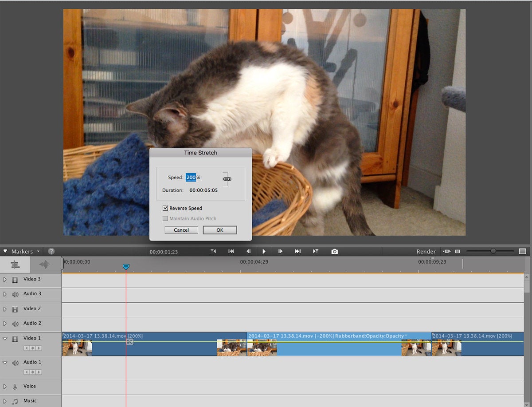This screenshot has width=532, height=407.
Task: Step forward one frame
Action: tap(280, 251)
